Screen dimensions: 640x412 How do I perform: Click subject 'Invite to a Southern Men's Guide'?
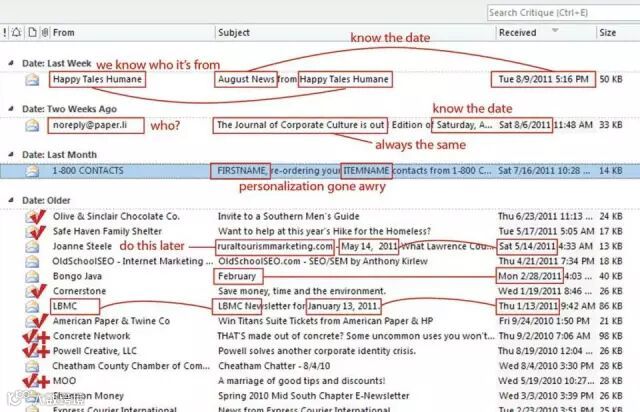pyautogui.click(x=289, y=216)
